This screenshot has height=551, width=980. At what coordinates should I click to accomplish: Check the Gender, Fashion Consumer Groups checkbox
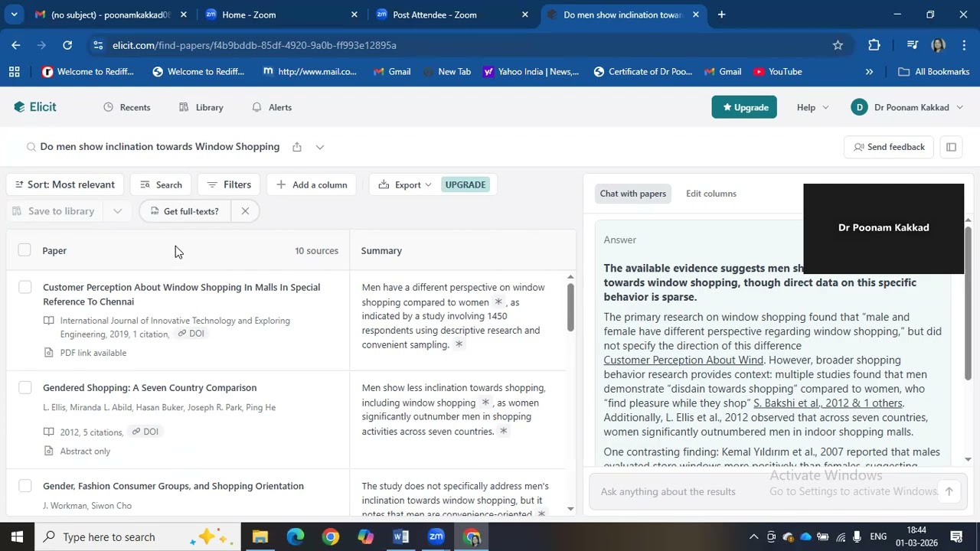(24, 486)
